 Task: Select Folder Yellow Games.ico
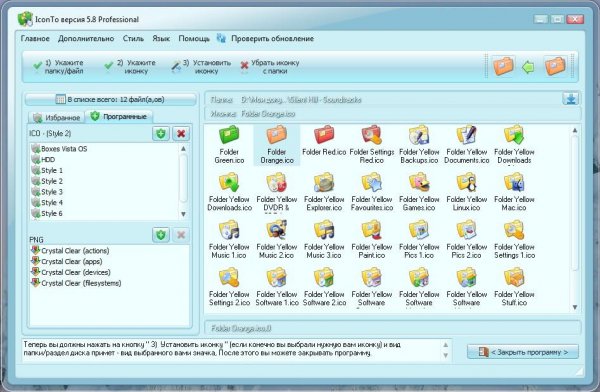[x=419, y=193]
